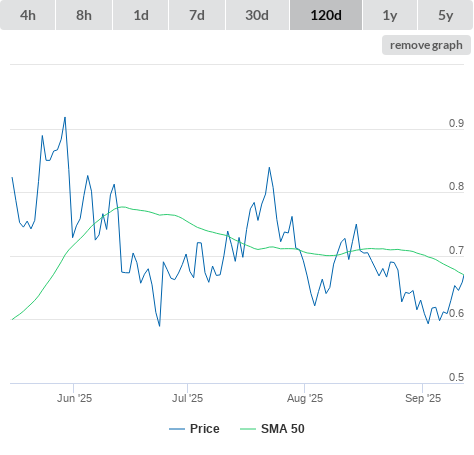The width and height of the screenshot is (474, 455).
Task: Select the 4h time range tab
Action: coord(28,15)
